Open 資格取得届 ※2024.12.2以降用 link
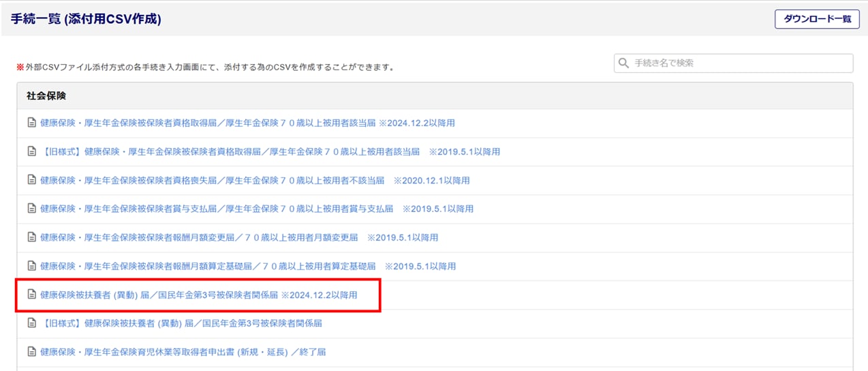 [x=247, y=123]
